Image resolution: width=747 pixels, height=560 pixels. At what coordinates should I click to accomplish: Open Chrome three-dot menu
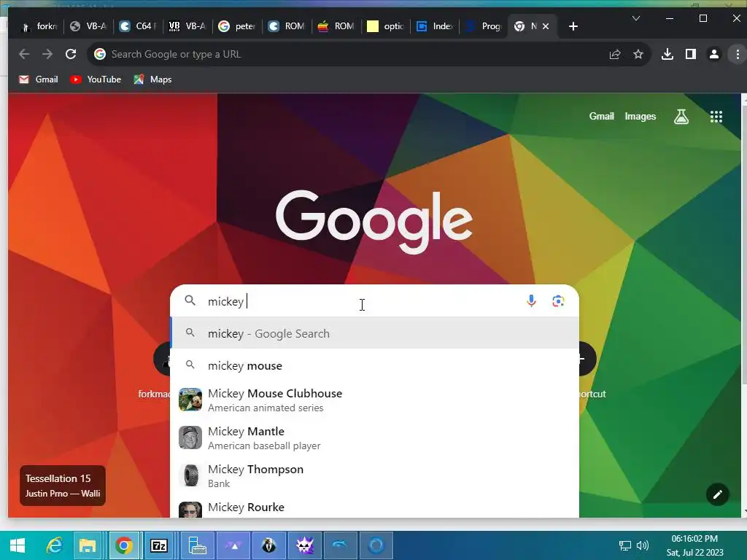click(x=738, y=54)
